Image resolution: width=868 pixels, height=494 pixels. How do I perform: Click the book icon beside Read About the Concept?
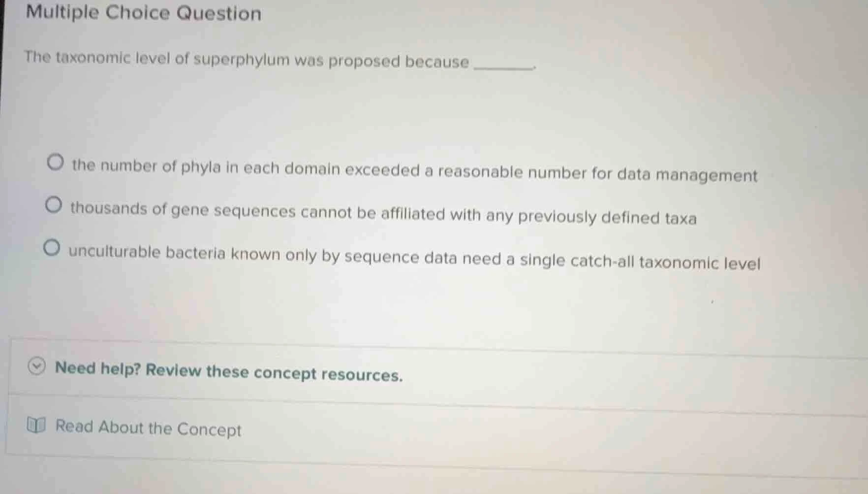click(36, 427)
